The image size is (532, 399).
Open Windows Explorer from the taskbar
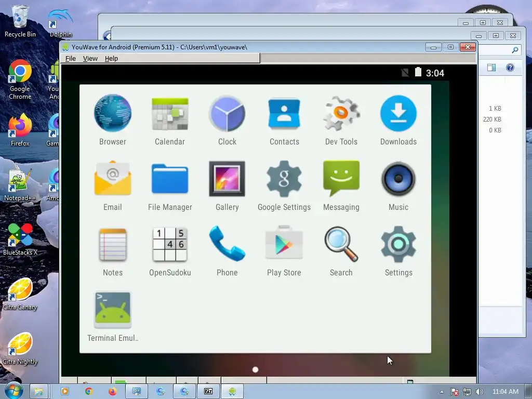pyautogui.click(x=38, y=392)
